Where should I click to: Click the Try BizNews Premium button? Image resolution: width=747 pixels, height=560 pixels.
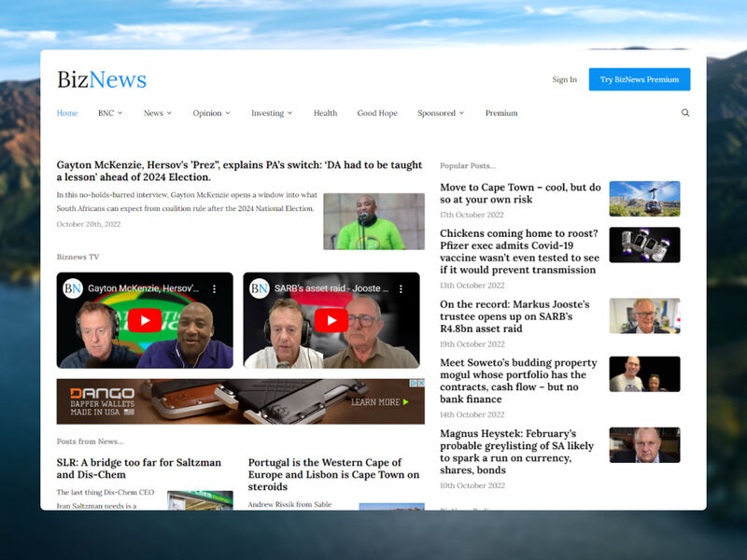(x=641, y=79)
